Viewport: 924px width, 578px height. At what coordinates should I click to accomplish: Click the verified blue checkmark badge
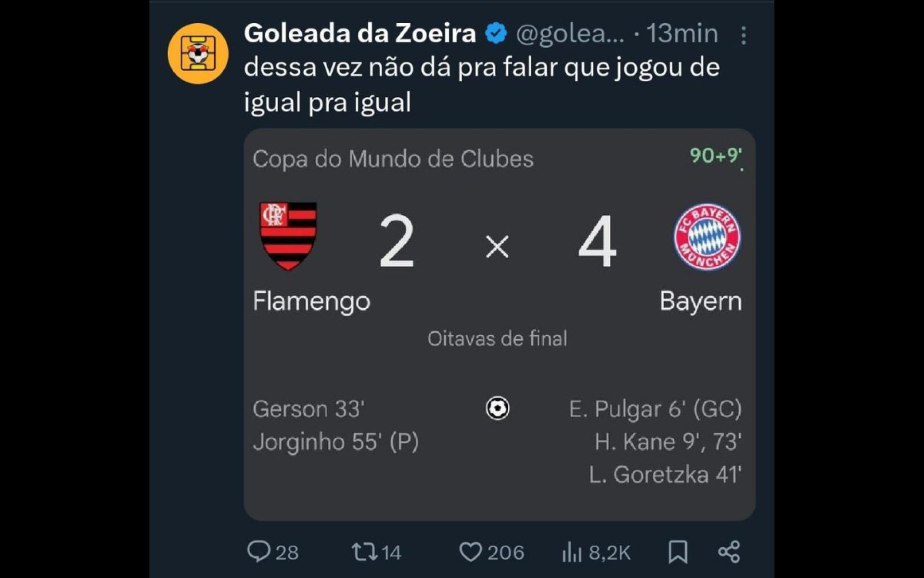coord(495,34)
